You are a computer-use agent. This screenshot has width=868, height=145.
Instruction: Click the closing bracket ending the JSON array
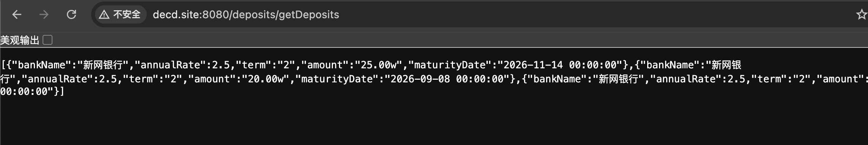[62, 91]
